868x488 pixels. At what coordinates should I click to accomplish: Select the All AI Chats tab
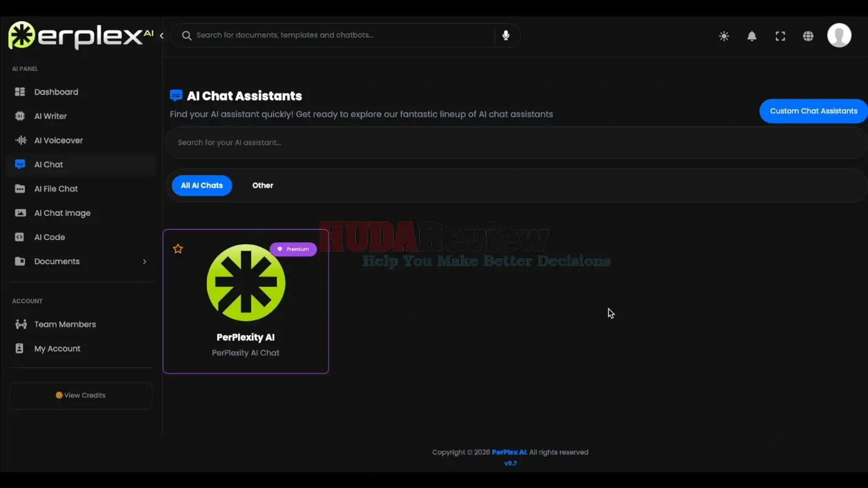pyautogui.click(x=202, y=186)
